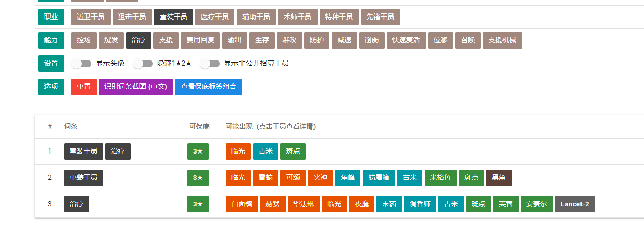Select the 群攻 ability tag
The height and width of the screenshot is (229, 644).
[x=290, y=40]
